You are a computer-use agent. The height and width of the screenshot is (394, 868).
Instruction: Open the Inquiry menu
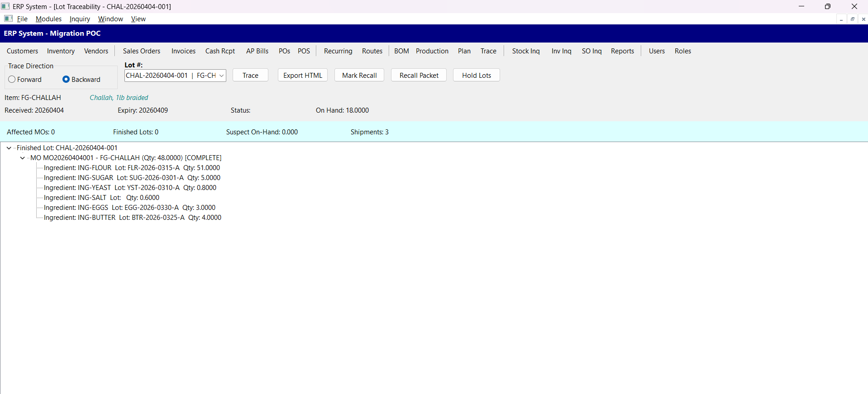[x=80, y=19]
